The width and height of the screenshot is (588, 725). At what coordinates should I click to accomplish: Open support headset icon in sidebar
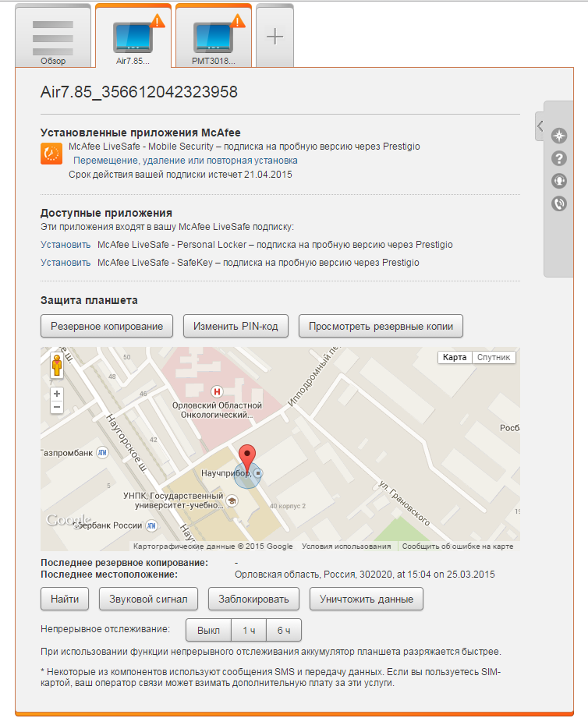pos(559,181)
